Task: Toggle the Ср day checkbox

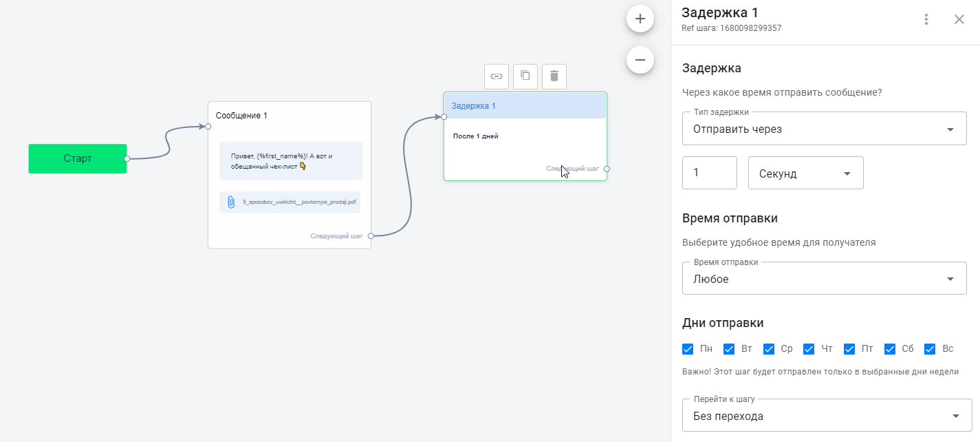Action: 769,349
